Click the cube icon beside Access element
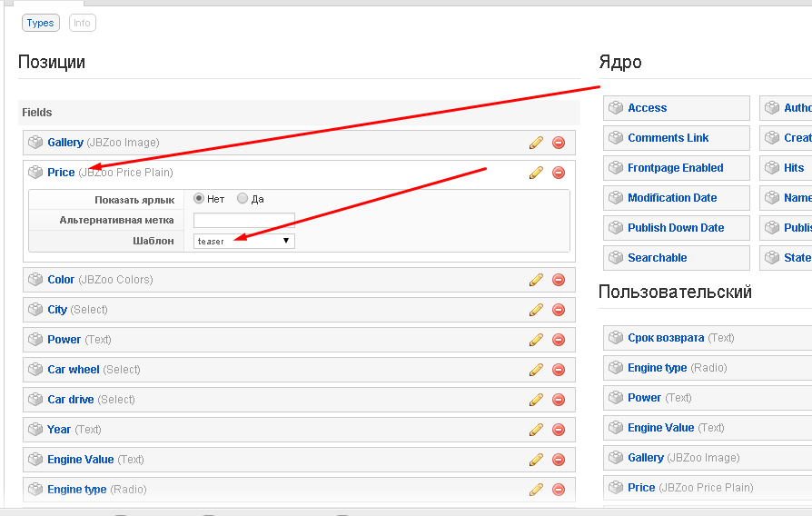 coord(615,108)
